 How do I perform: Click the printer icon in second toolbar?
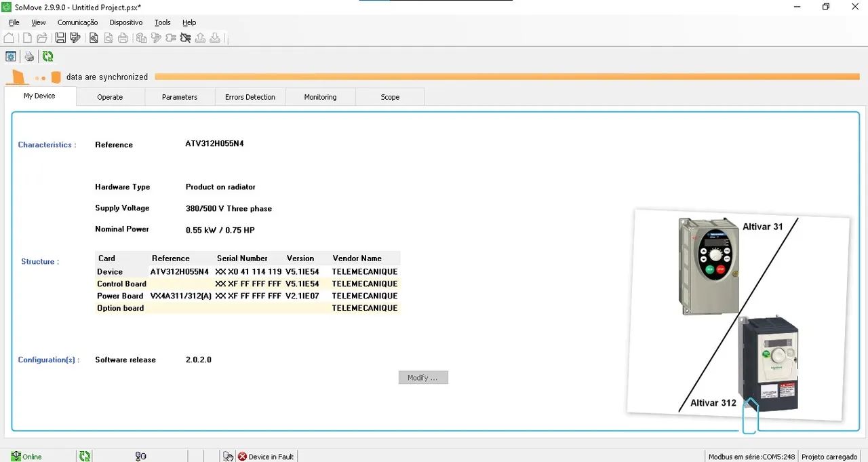point(29,56)
